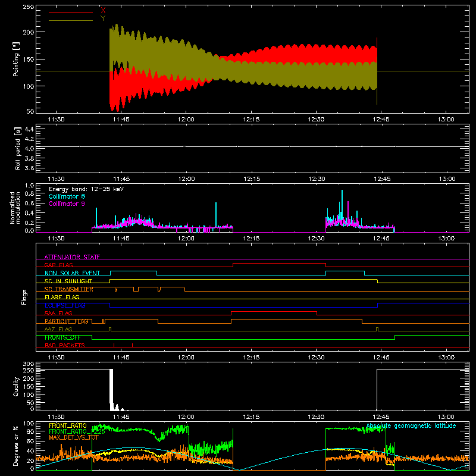Click the NON_SOLAR_EVENT flag label
476x476 pixels.
(x=72, y=273)
